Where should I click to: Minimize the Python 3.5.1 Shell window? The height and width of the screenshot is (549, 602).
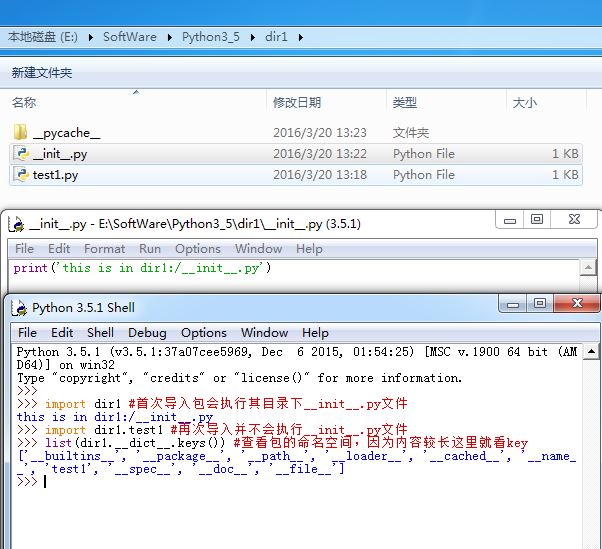coord(513,304)
